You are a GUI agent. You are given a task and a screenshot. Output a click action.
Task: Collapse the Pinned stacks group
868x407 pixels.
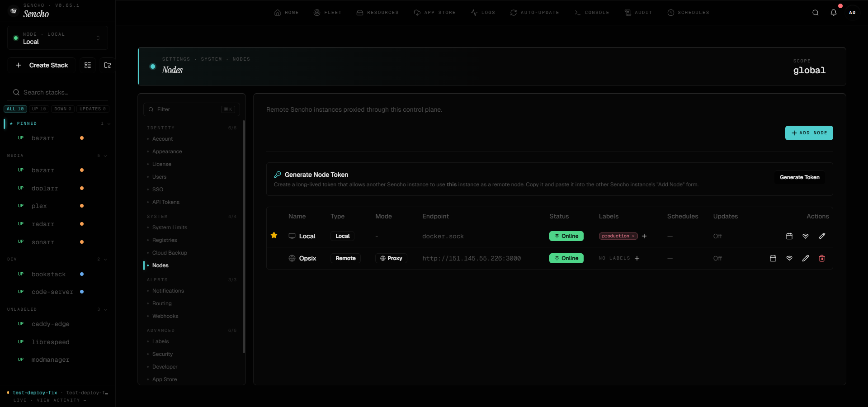pos(109,123)
